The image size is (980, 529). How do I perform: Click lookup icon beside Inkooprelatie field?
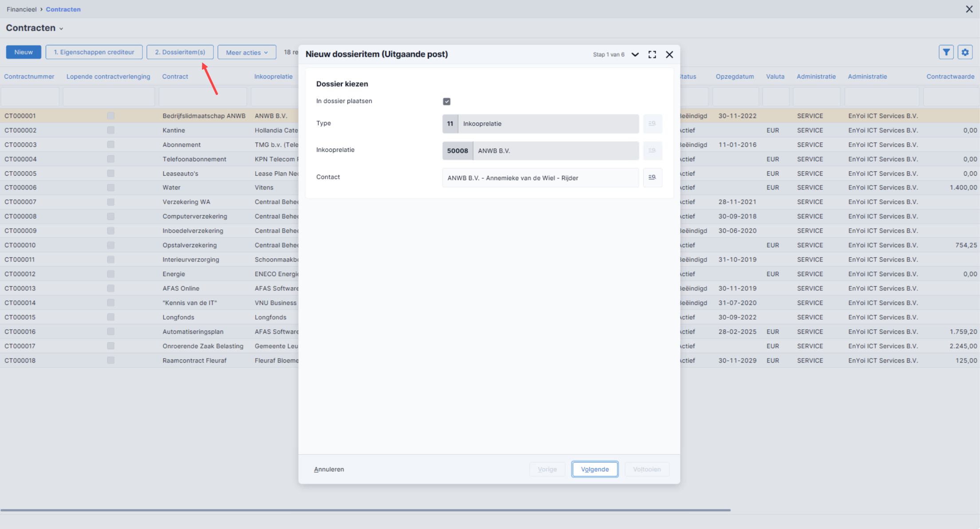tap(652, 150)
